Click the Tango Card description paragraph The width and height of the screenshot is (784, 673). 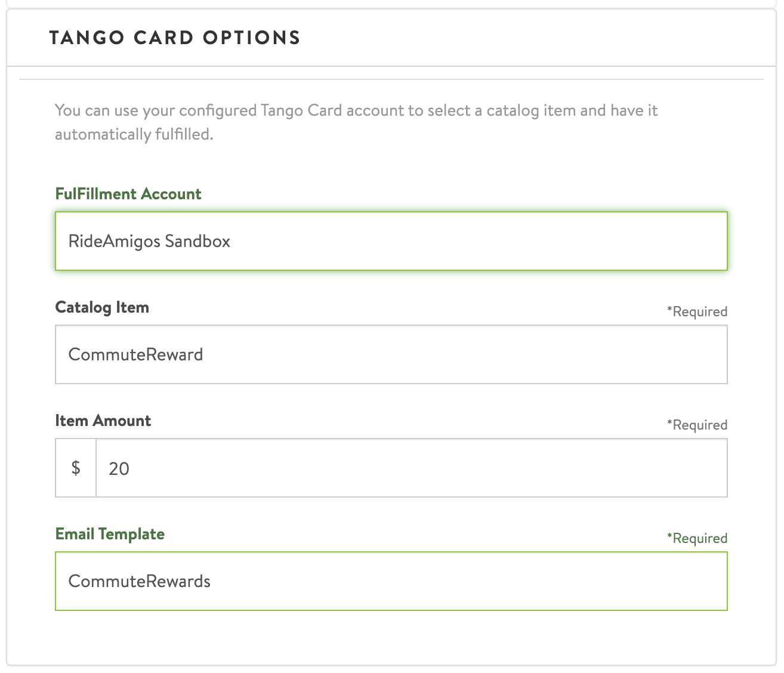(x=356, y=111)
